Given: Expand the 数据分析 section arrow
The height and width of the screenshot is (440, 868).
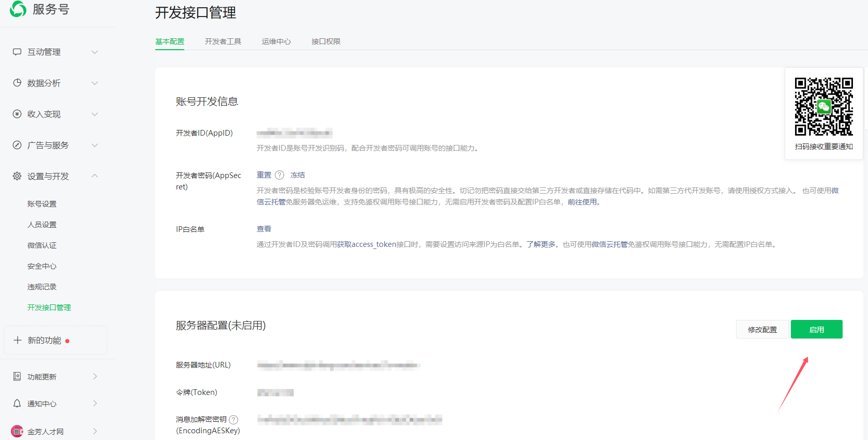Looking at the screenshot, I should click(x=95, y=83).
